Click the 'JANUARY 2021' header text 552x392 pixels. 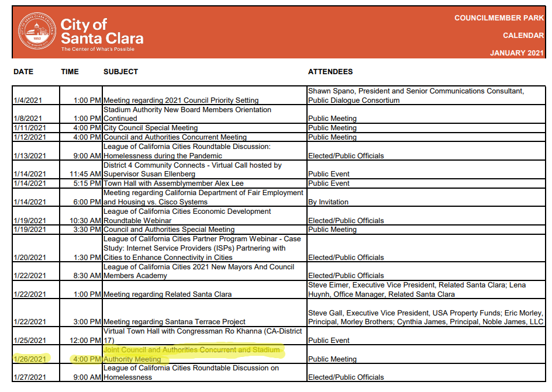(x=517, y=53)
